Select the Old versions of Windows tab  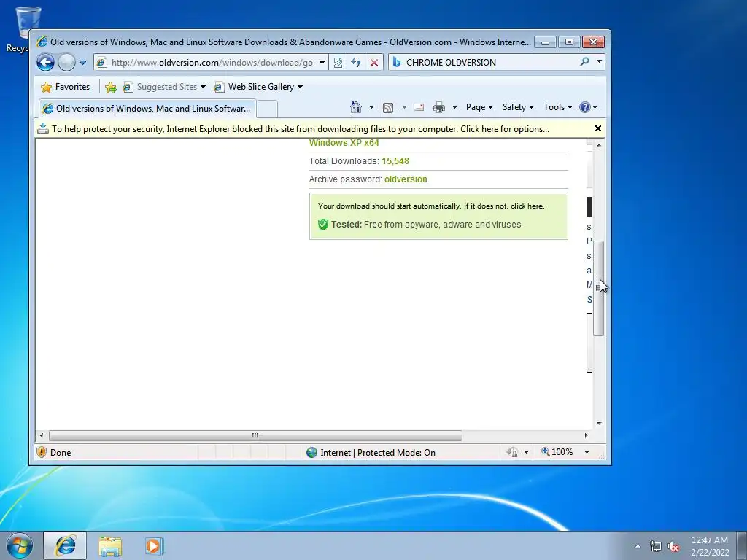tap(147, 108)
